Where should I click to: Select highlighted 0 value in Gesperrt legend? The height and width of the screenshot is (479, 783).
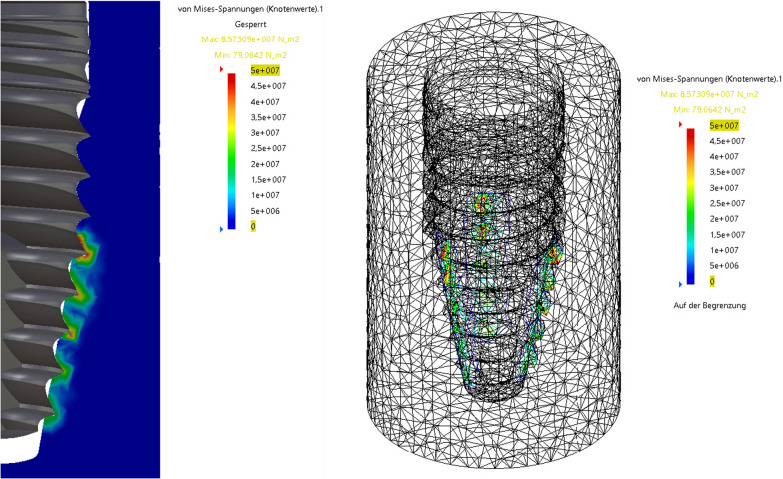(x=253, y=227)
